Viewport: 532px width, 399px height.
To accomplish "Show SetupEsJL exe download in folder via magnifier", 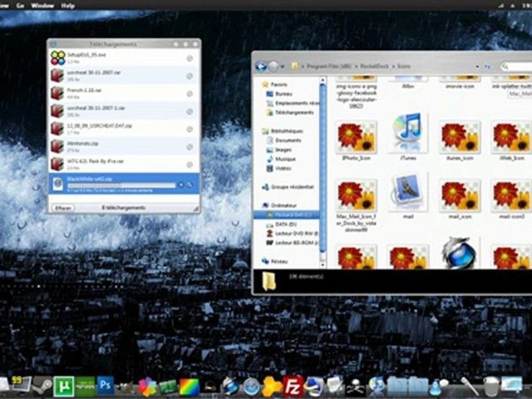I will tap(190, 58).
